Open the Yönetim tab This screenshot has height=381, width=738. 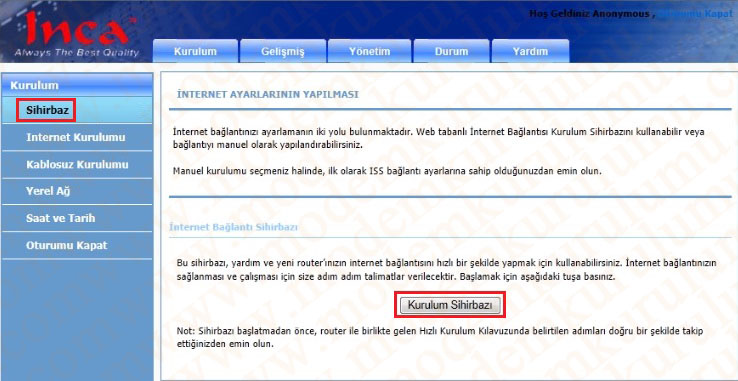(x=369, y=51)
